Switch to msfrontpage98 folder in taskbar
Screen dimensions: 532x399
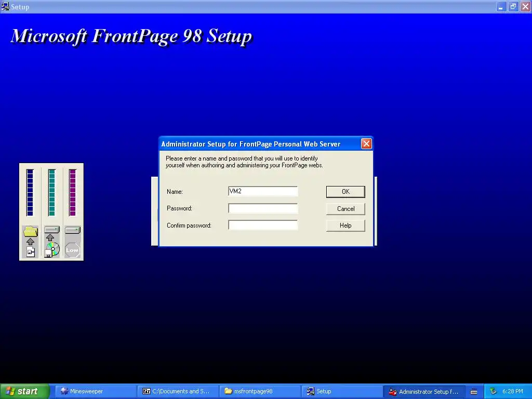(260, 391)
